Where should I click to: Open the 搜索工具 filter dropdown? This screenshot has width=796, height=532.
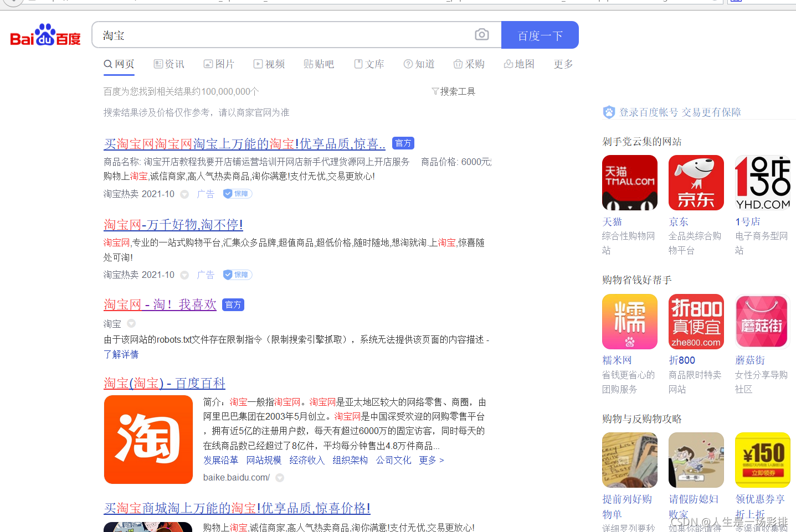click(x=453, y=91)
